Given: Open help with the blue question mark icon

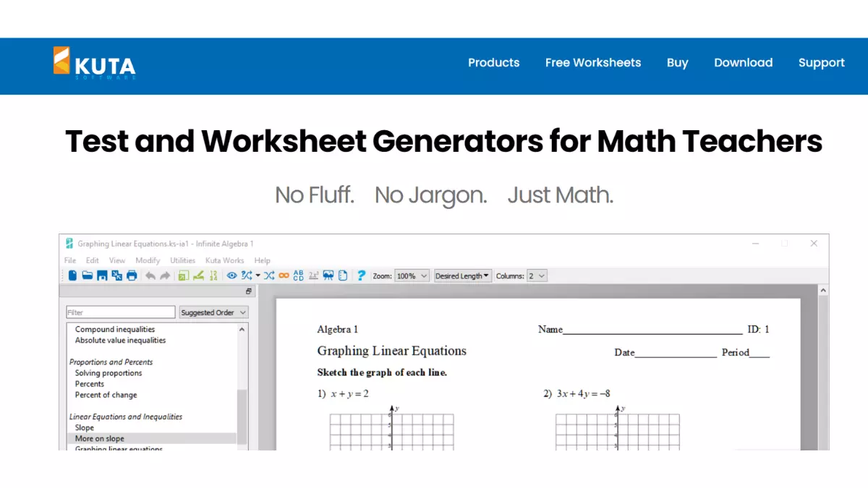Looking at the screenshot, I should tap(361, 275).
